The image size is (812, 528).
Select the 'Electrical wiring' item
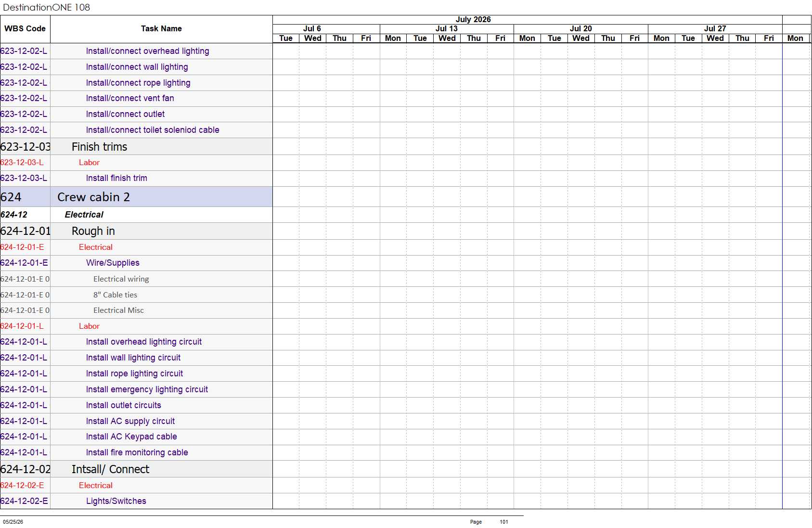(x=121, y=279)
